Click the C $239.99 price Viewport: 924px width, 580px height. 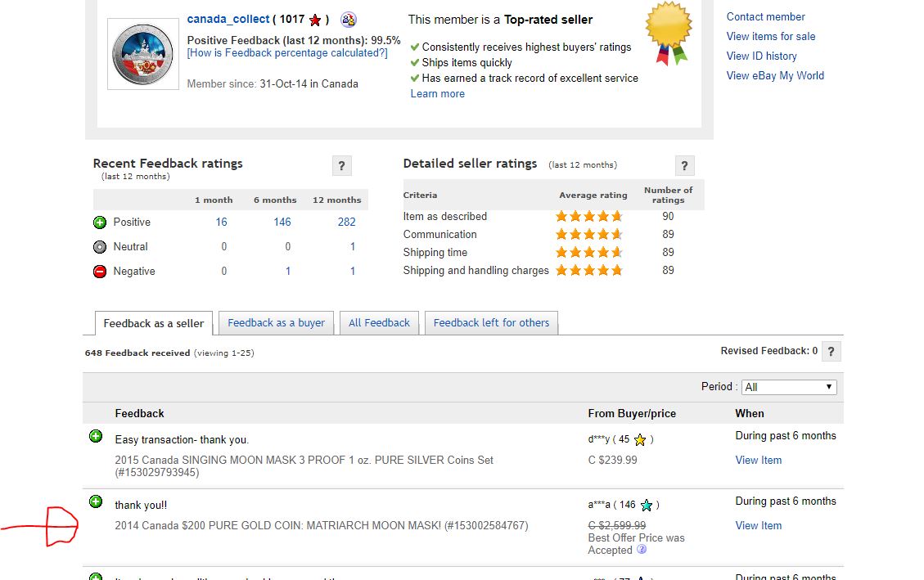tap(612, 461)
